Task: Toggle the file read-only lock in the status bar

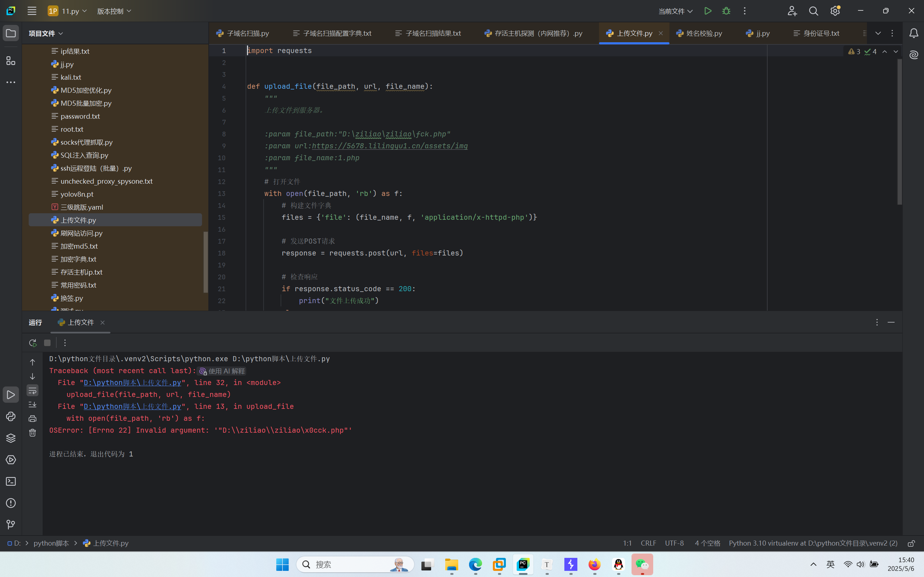Action: pyautogui.click(x=911, y=543)
